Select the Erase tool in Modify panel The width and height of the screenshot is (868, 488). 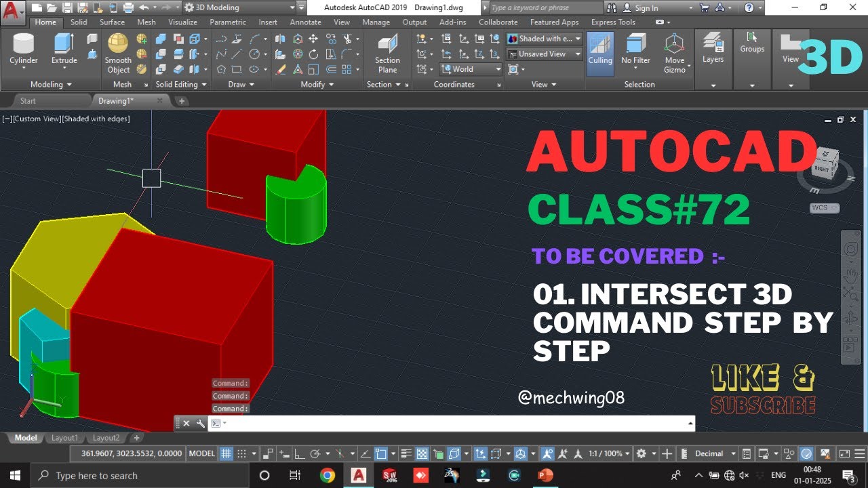click(x=280, y=69)
